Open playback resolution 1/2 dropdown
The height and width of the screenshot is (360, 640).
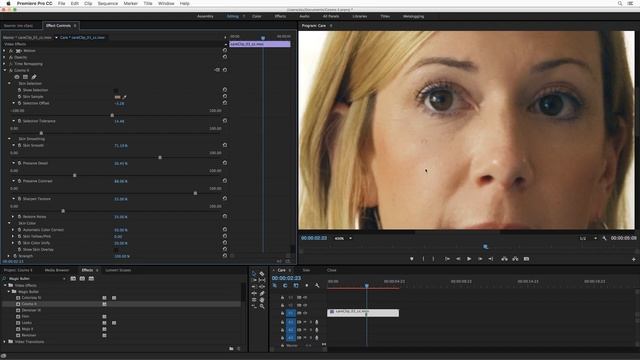point(588,238)
